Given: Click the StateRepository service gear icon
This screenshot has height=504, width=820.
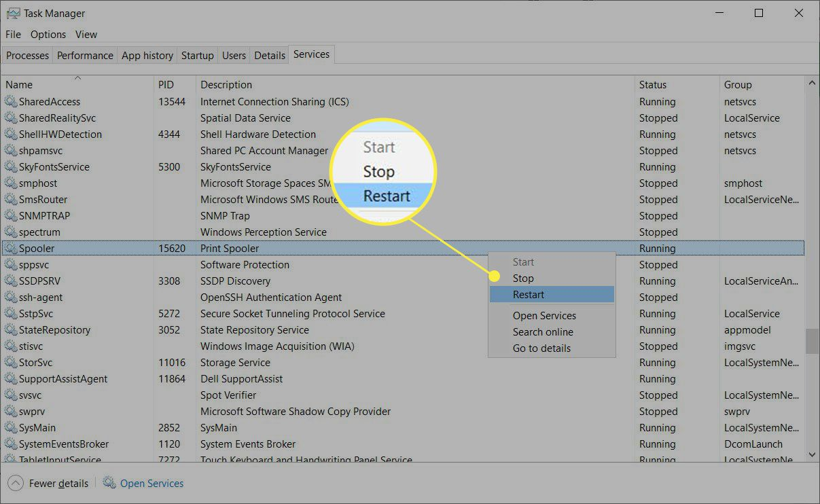Looking at the screenshot, I should click(x=10, y=330).
